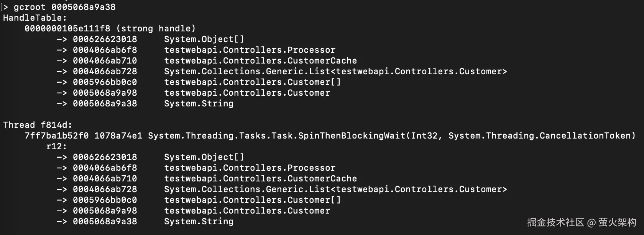Click Customer[] array entry under r12

pyautogui.click(x=252, y=200)
